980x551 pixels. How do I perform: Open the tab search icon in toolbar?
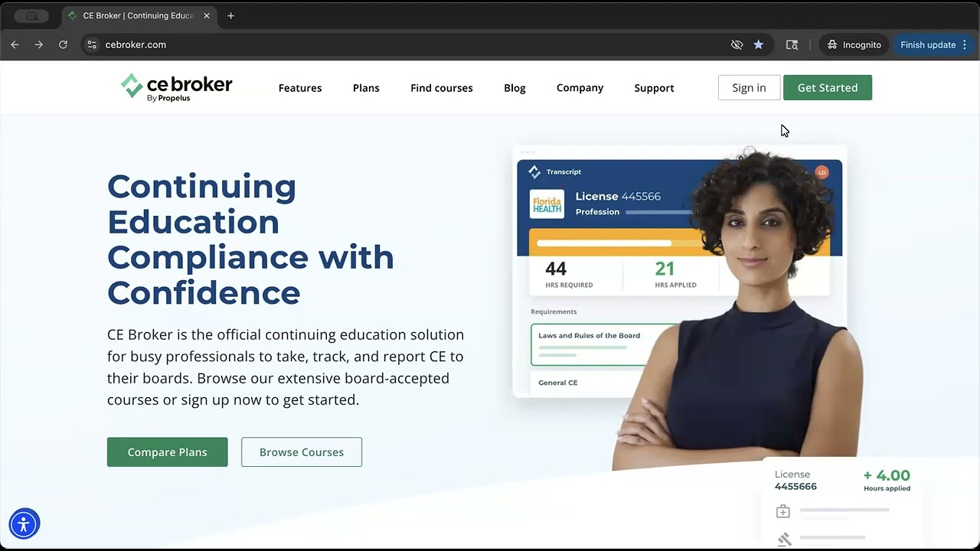[x=792, y=44]
